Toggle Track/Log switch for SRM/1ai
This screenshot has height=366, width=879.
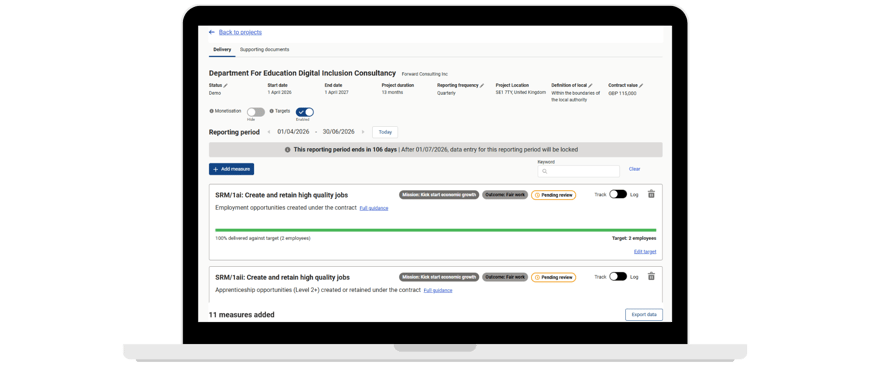point(618,194)
